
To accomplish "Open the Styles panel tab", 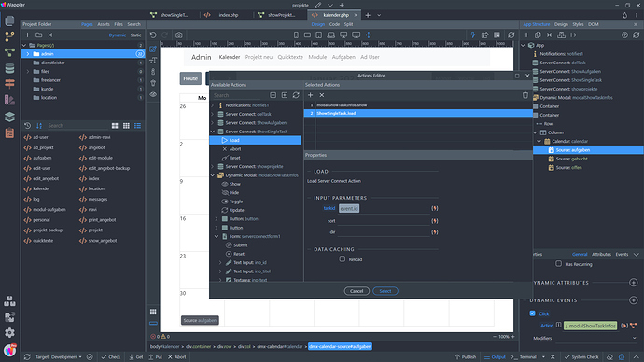I will coord(578,24).
